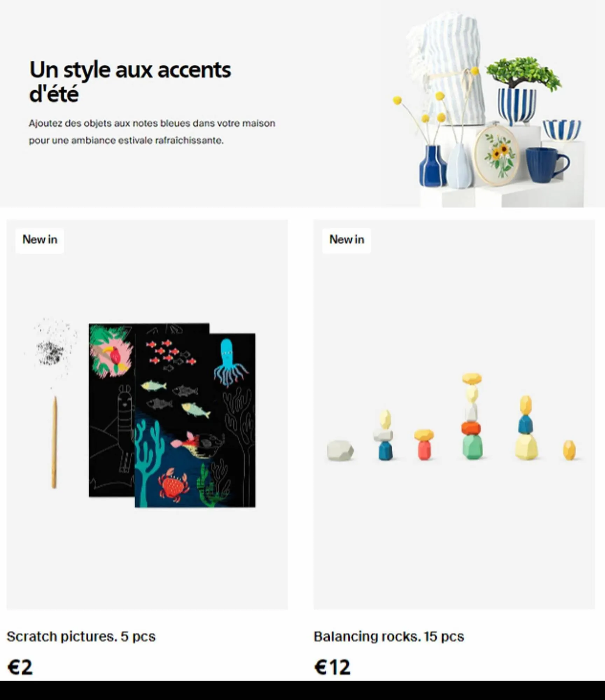
Task: Click the single grey balancing rock
Action: click(340, 450)
